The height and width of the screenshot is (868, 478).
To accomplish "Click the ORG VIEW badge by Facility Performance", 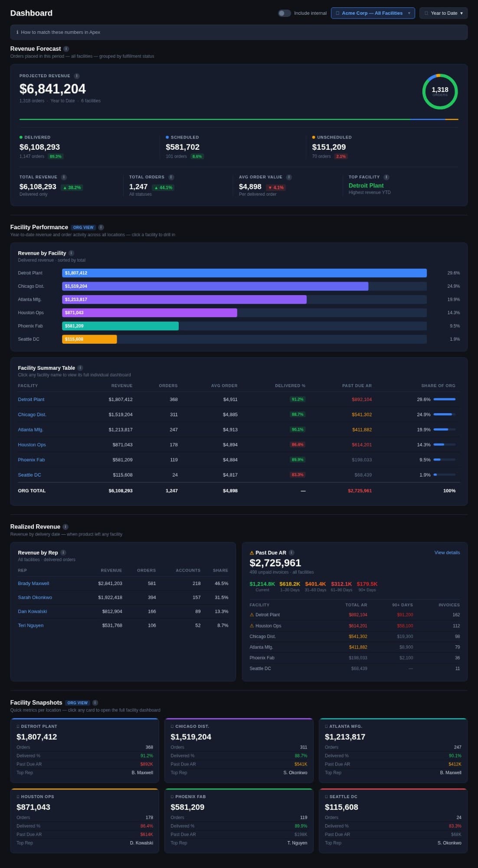I will 83,227.
